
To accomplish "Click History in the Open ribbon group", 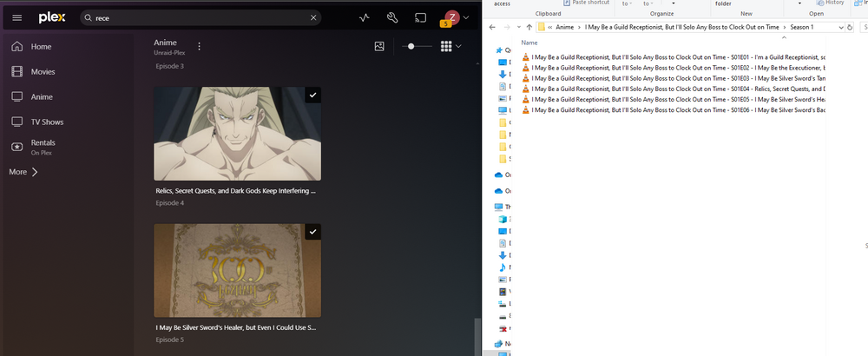I will point(830,3).
